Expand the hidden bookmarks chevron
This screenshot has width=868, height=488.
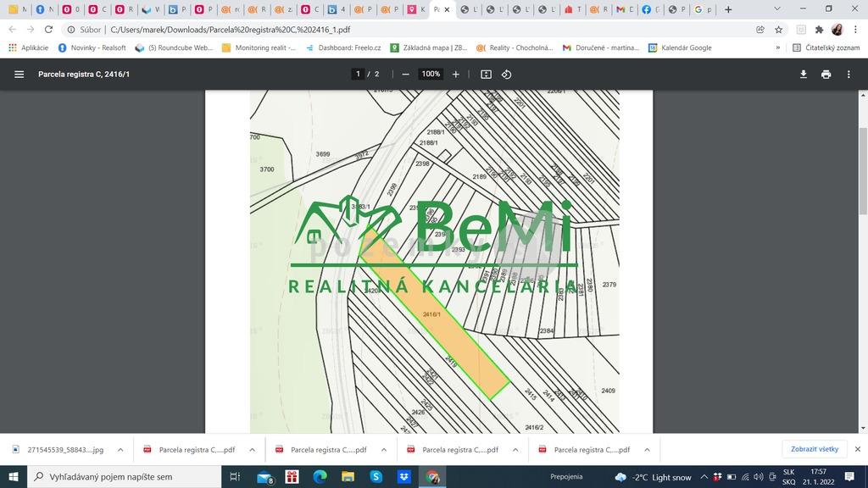778,47
